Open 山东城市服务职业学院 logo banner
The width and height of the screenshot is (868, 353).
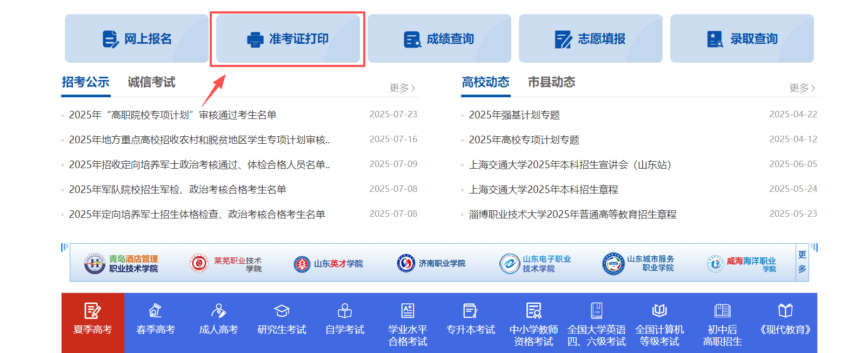click(x=638, y=264)
